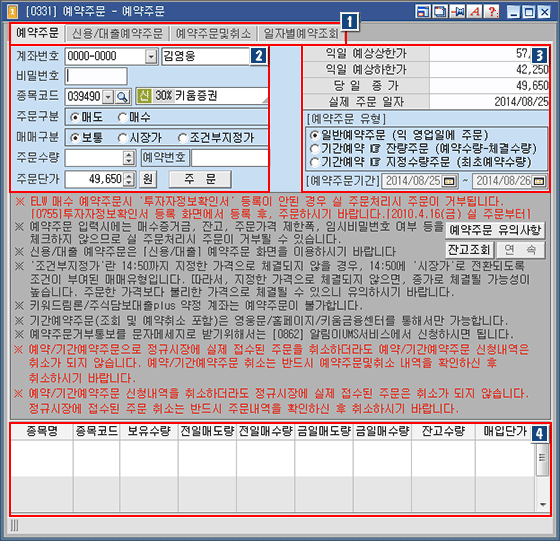Click the 금일매수량 column header

coord(382,431)
